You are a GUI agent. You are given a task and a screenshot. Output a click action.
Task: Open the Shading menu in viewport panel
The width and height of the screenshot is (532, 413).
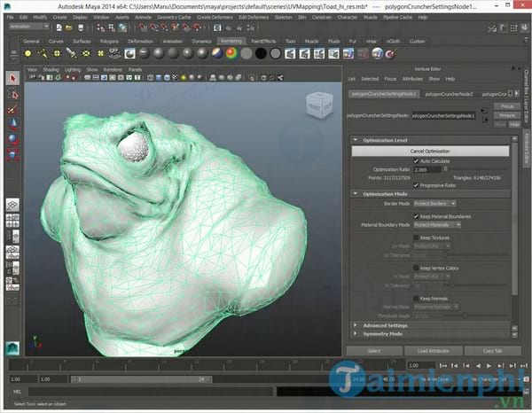52,68
